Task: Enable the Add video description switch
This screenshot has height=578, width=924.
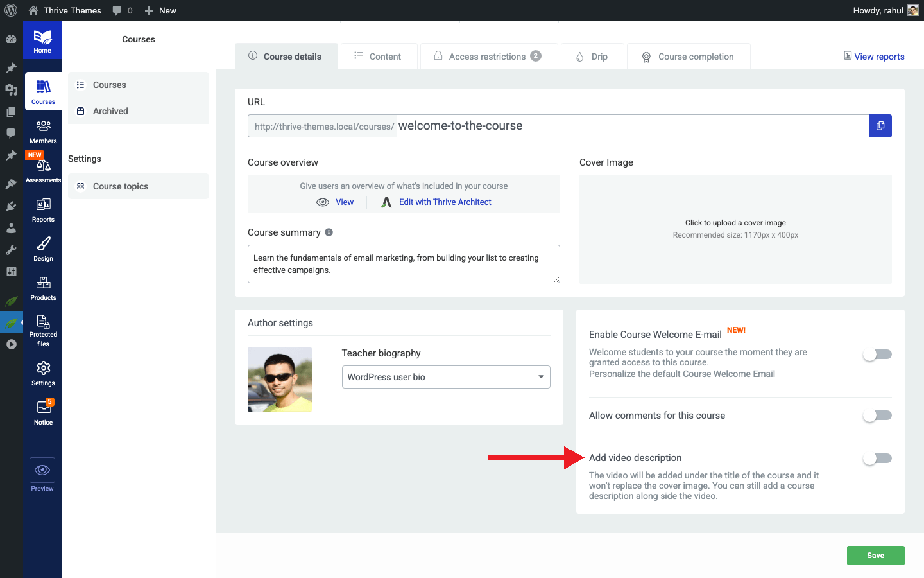Action: tap(877, 458)
